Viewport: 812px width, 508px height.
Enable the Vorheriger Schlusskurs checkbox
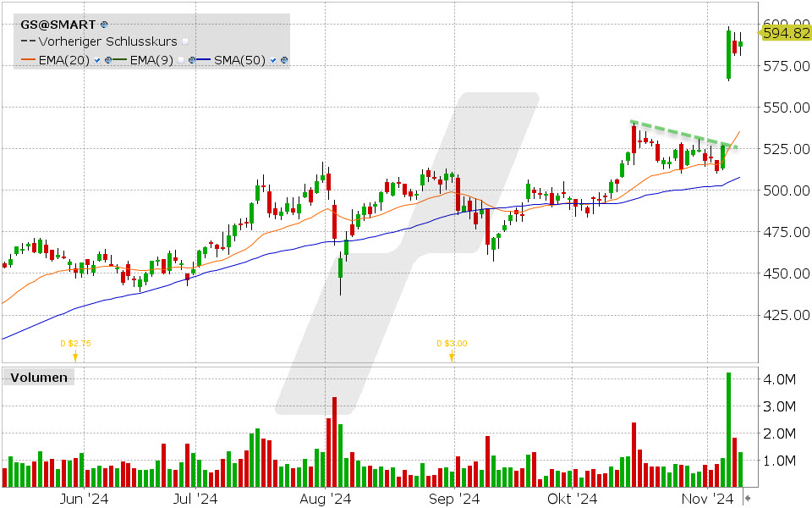(185, 41)
